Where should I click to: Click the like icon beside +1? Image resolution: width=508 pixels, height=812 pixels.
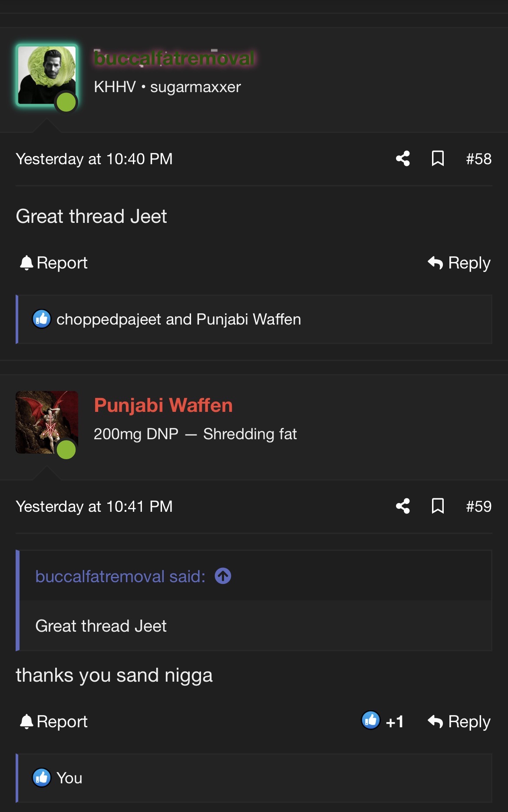(371, 720)
